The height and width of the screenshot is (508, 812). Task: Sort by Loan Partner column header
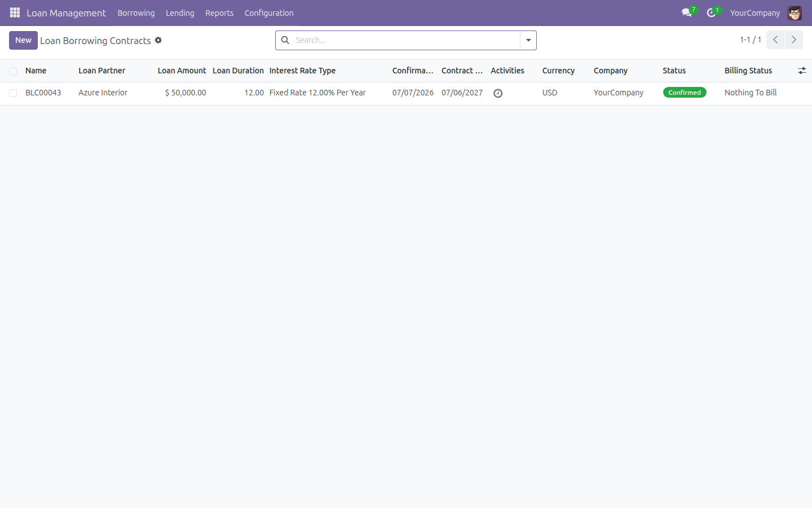(101, 71)
